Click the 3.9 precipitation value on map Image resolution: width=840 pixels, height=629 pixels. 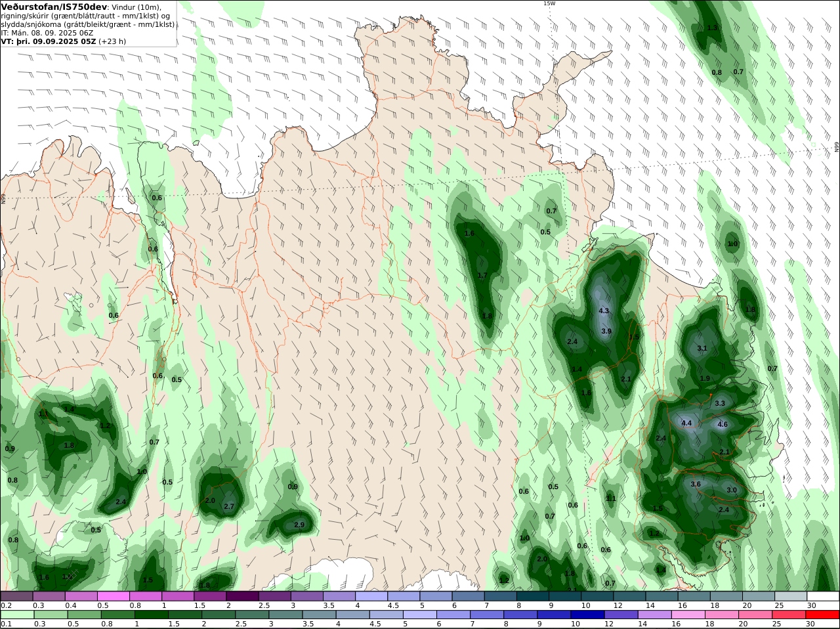(x=606, y=332)
